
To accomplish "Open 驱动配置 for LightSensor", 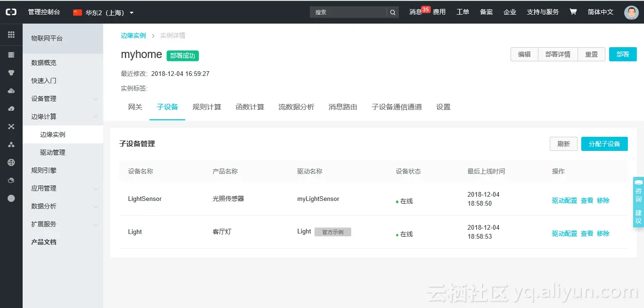I will click(x=564, y=200).
